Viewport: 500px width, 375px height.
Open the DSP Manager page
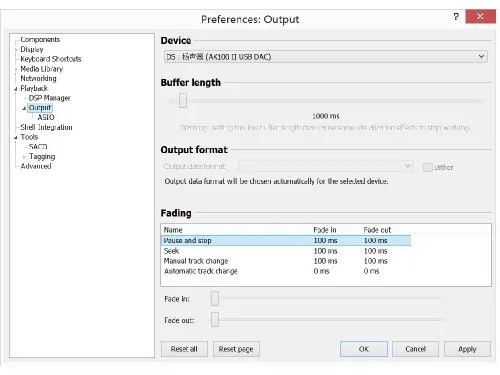(x=50, y=98)
